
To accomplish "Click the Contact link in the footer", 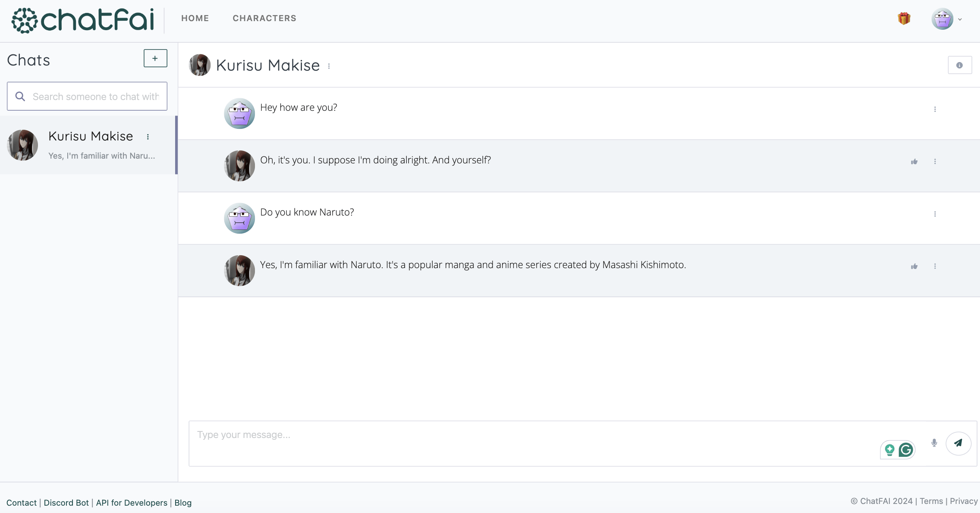I will pyautogui.click(x=22, y=502).
